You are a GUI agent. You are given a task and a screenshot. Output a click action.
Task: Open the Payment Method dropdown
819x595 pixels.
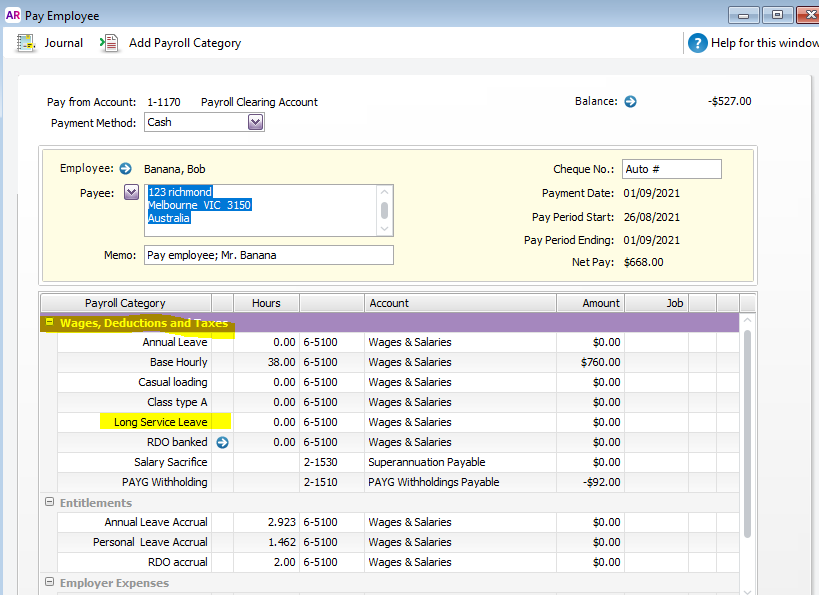(255, 122)
